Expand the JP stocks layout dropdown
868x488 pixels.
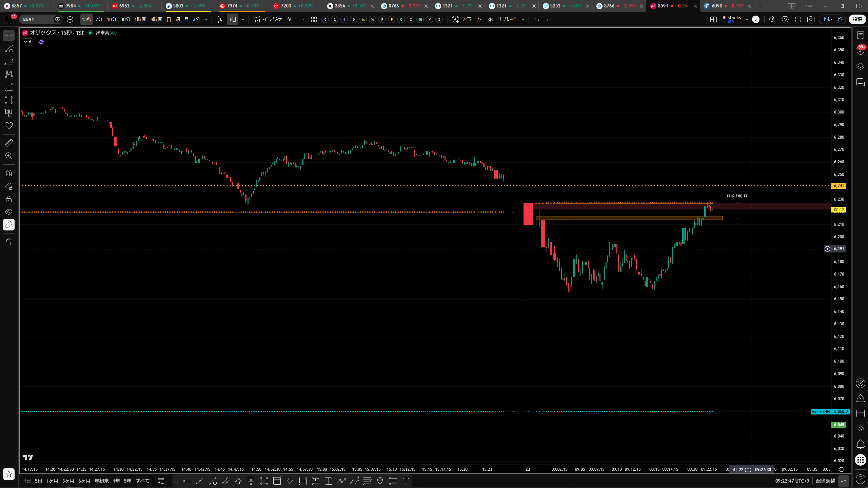(747, 19)
